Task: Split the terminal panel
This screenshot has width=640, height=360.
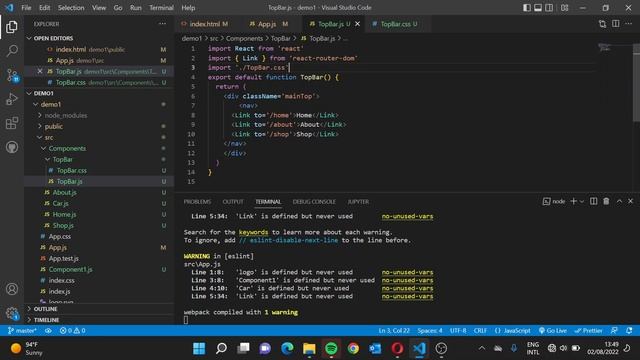Action: 593,201
